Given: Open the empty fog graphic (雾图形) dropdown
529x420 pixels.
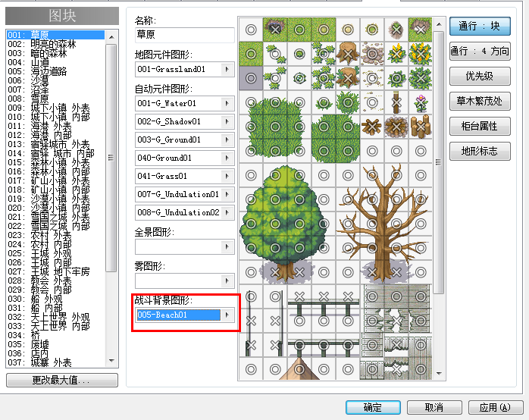Looking at the screenshot, I should click(227, 281).
